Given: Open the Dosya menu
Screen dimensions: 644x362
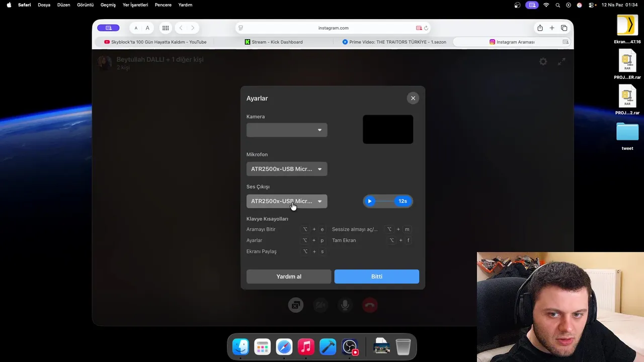Looking at the screenshot, I should (x=44, y=5).
